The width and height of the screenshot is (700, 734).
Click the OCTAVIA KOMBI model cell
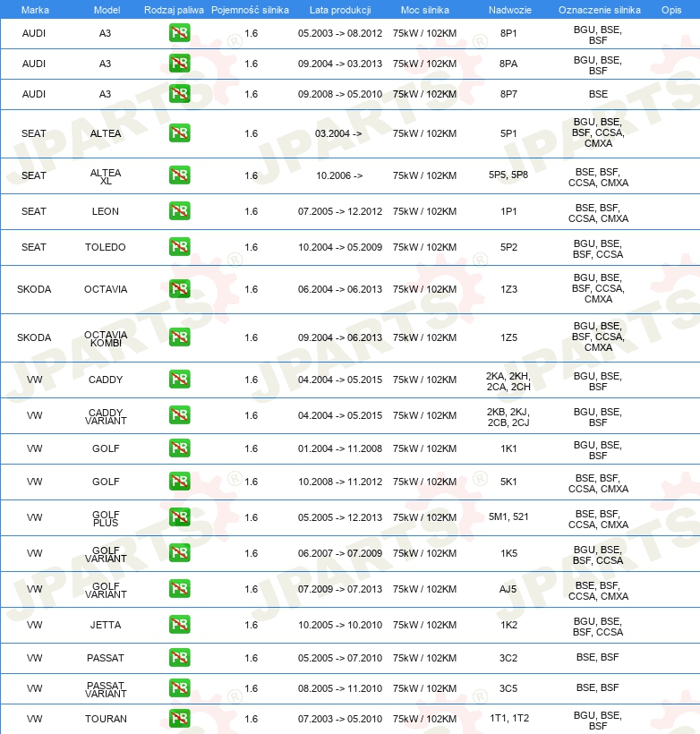[106, 338]
